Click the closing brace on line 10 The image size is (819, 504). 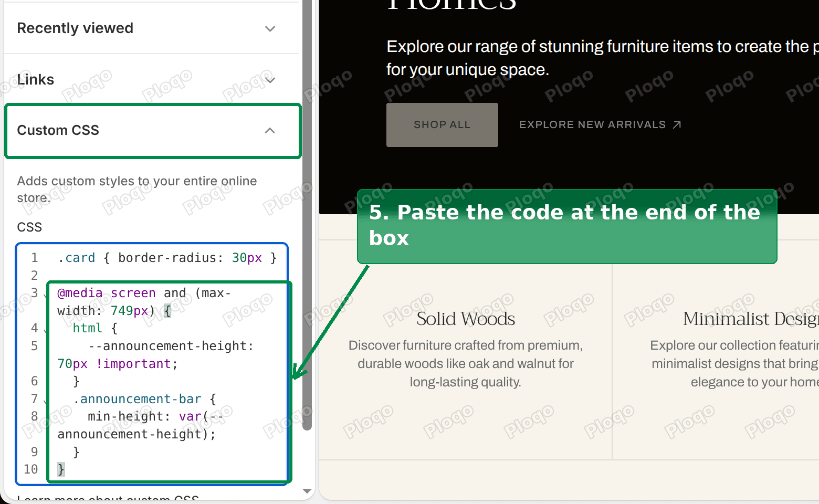pyautogui.click(x=61, y=469)
